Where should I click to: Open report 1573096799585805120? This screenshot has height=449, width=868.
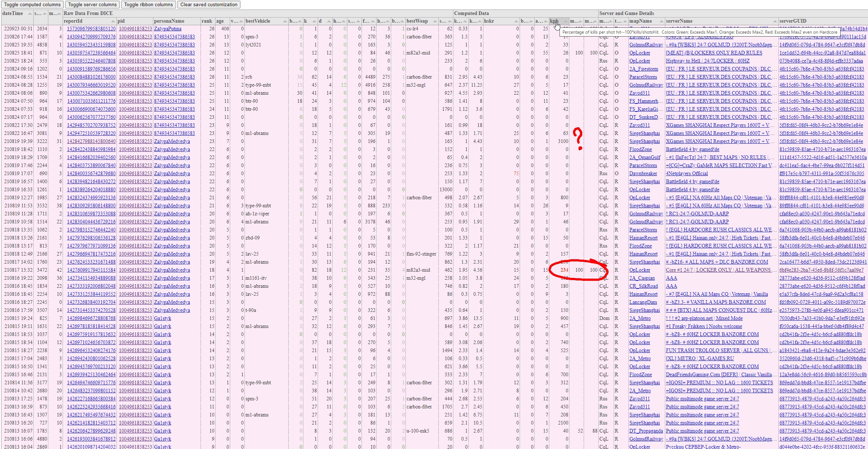91,29
